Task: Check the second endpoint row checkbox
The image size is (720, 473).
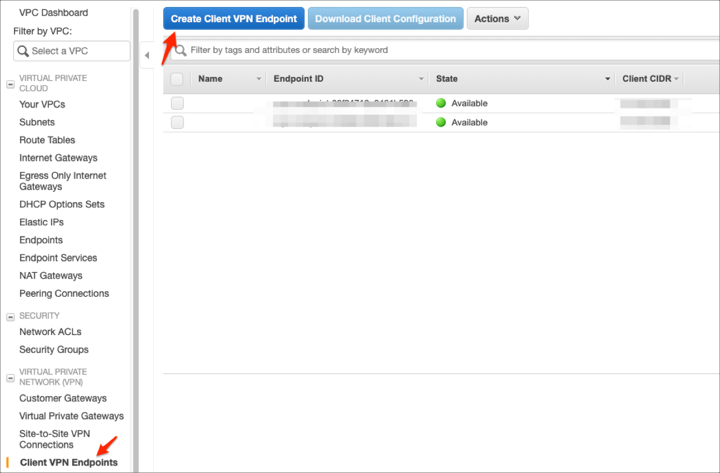Action: click(x=177, y=122)
